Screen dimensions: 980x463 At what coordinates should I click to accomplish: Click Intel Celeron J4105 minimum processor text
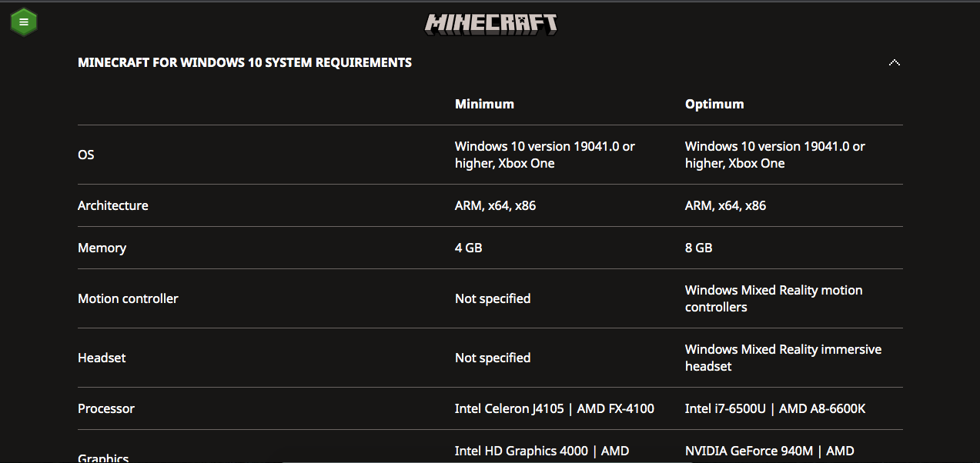pyautogui.click(x=508, y=408)
